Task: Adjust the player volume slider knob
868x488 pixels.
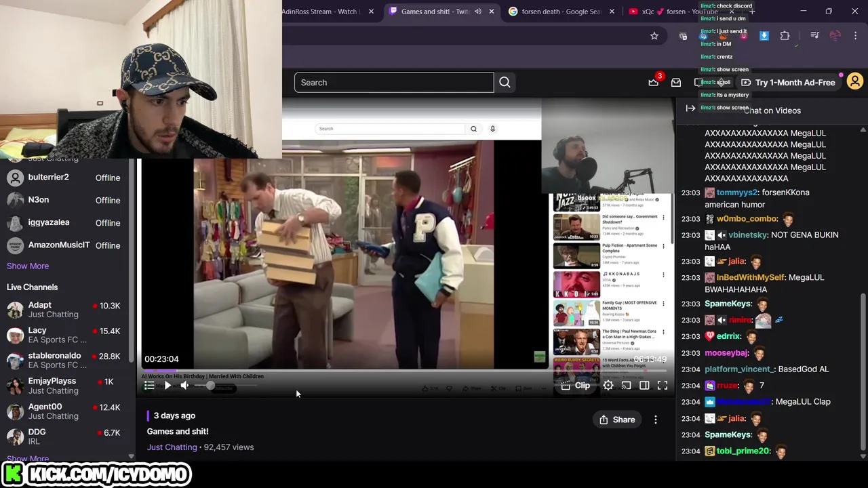Action: [210, 386]
